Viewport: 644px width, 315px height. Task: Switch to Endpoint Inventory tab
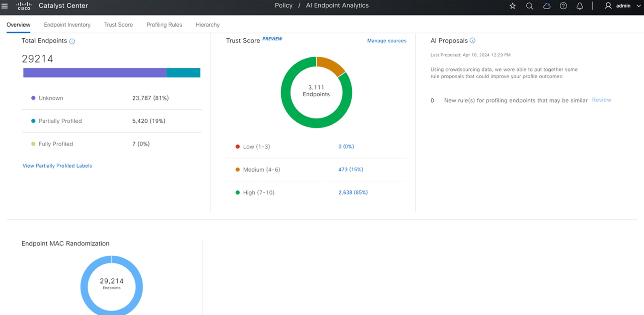point(67,25)
